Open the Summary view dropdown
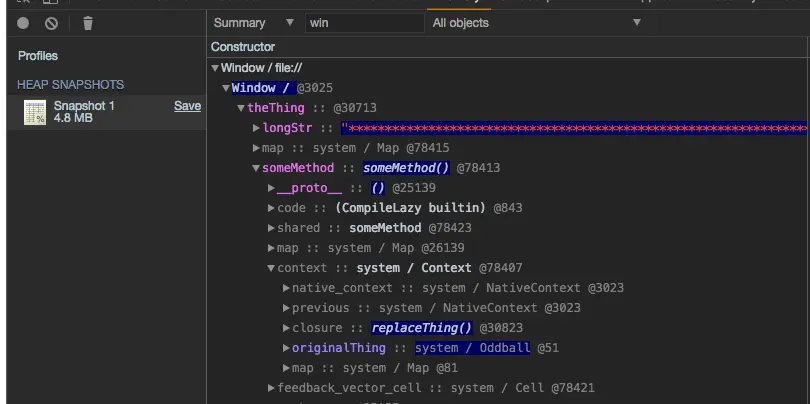The width and height of the screenshot is (810, 404). click(253, 23)
